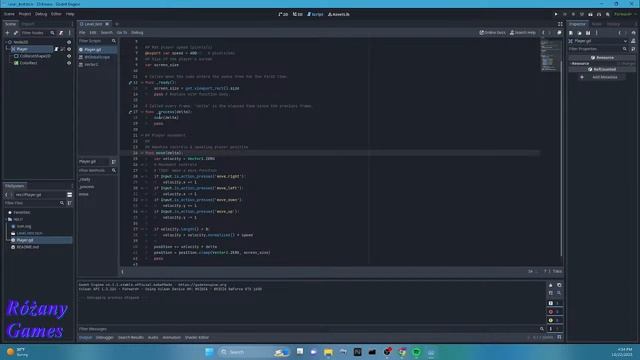Sort files button in FileSystem dock
The width and height of the screenshot is (640, 360).
coord(69,203)
